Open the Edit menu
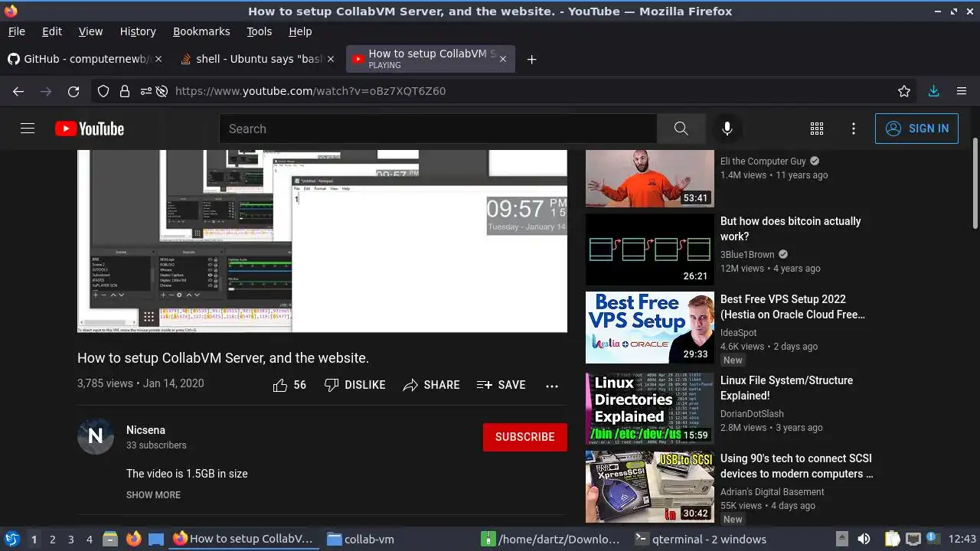Screen dimensions: 980x551 point(52,31)
